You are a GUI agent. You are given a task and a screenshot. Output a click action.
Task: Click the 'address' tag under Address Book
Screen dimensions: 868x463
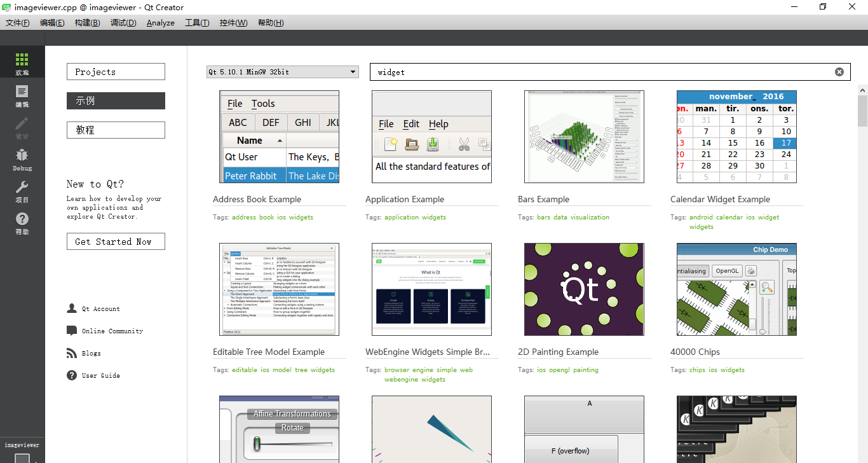tap(244, 218)
